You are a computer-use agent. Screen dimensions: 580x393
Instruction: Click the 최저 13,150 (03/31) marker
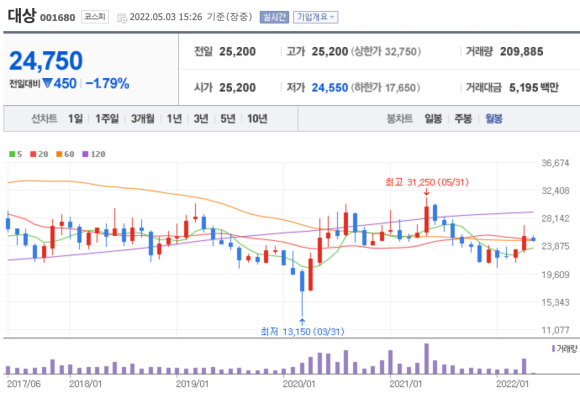[x=302, y=332]
